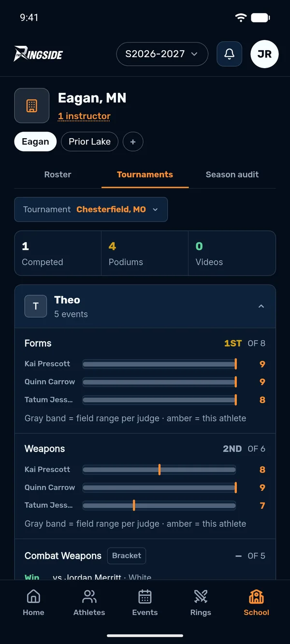This screenshot has width=290, height=644.
Task: Open the 1 instructor link
Action: 84,116
